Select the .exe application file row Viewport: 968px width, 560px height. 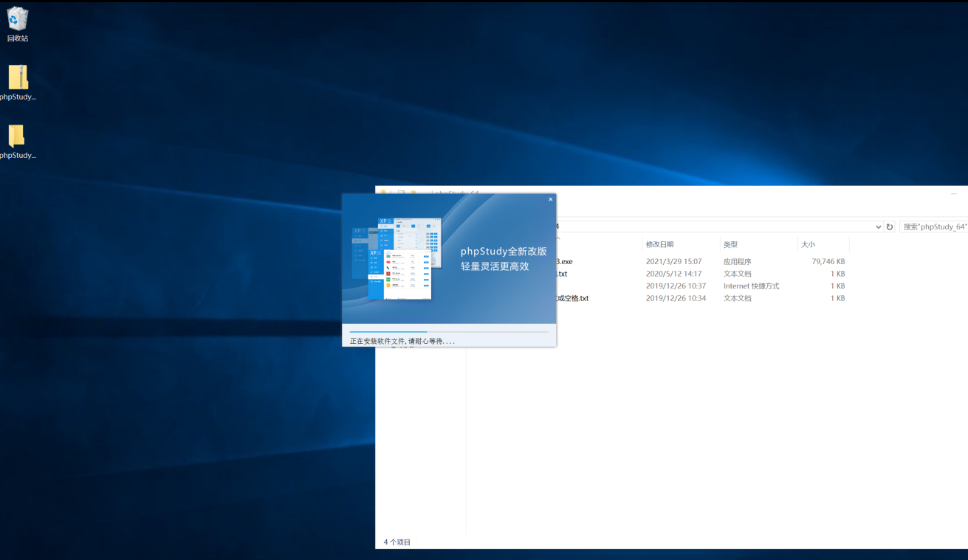[x=701, y=262]
